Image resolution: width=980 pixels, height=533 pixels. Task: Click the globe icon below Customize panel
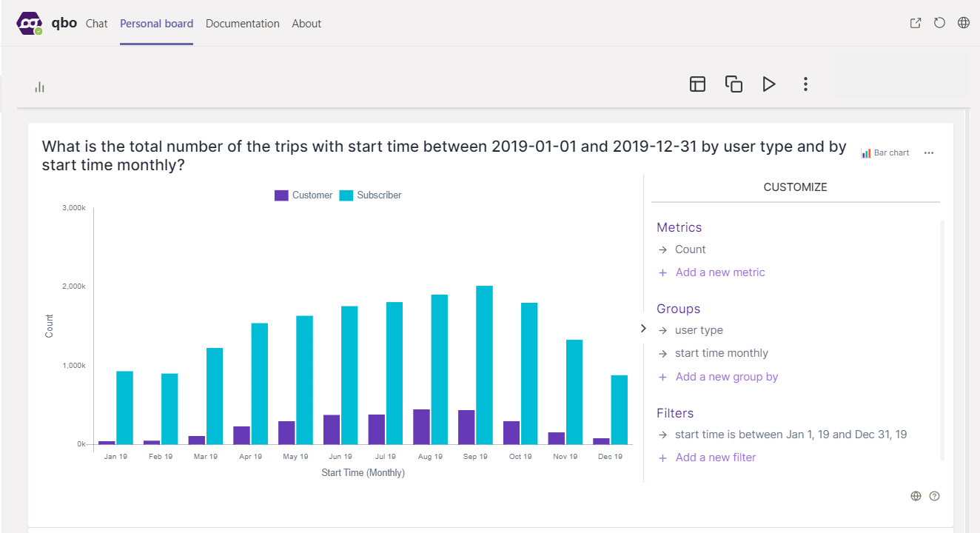point(916,496)
